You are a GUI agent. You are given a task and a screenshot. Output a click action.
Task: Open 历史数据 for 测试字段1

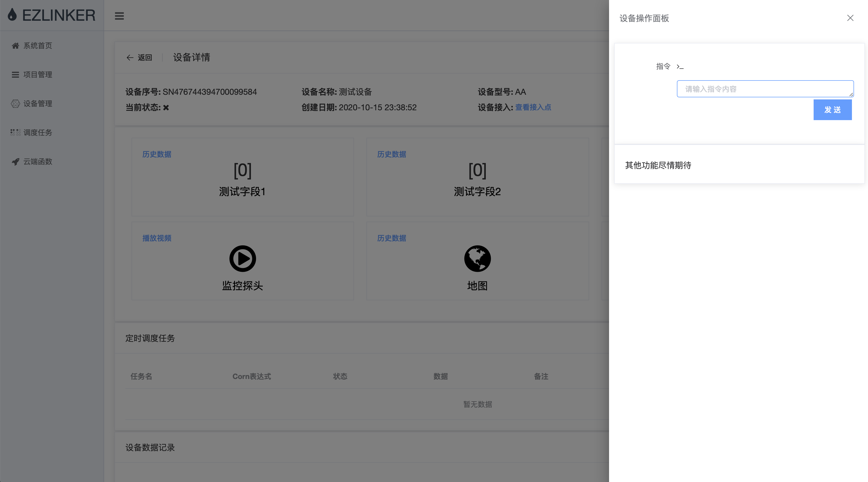point(157,154)
